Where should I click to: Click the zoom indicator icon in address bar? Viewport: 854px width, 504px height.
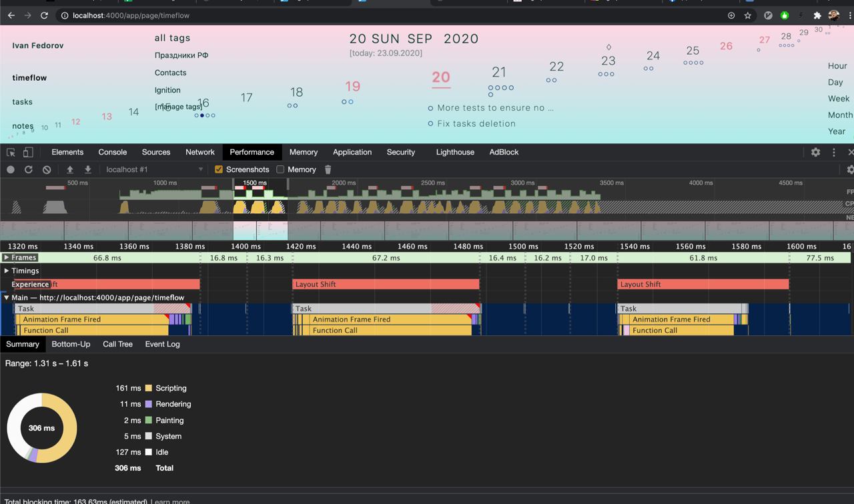click(731, 15)
